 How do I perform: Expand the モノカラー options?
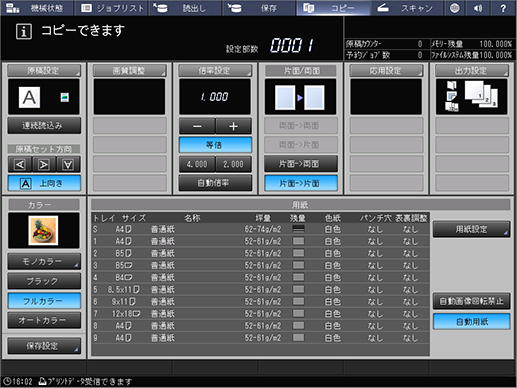44,262
